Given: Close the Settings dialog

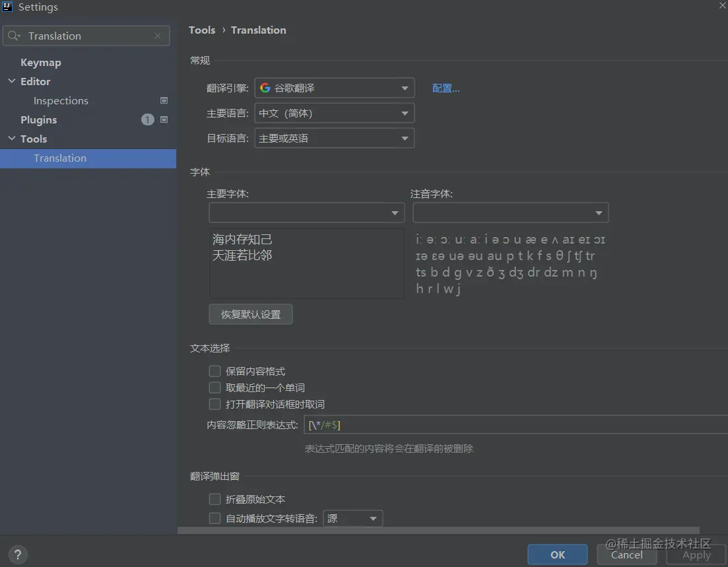Looking at the screenshot, I should point(723,5).
